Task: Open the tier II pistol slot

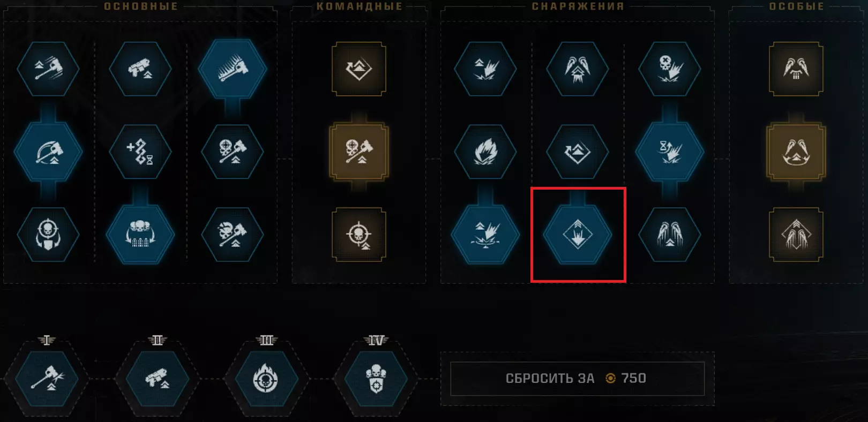Action: [x=157, y=379]
